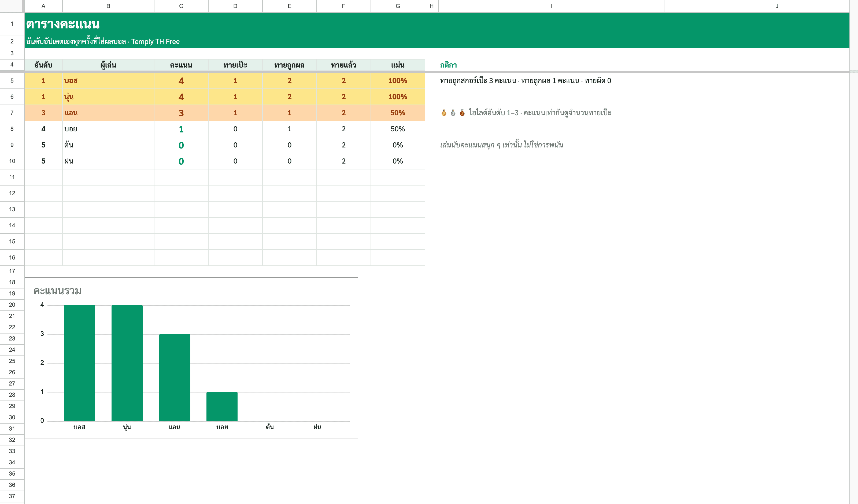This screenshot has width=858, height=504.
Task: Click 100% accuracy in นุ่น row
Action: [398, 97]
